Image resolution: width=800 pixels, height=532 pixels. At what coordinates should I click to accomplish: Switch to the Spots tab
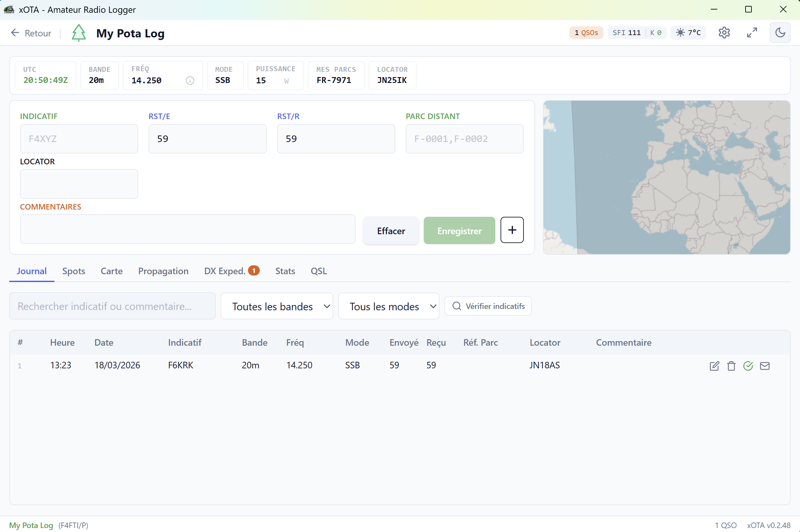click(x=73, y=271)
